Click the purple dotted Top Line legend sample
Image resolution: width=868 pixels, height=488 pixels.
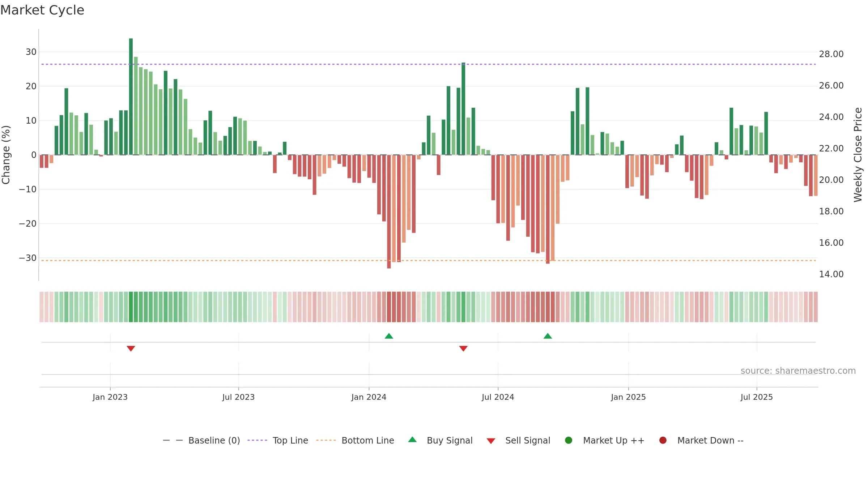[257, 440]
